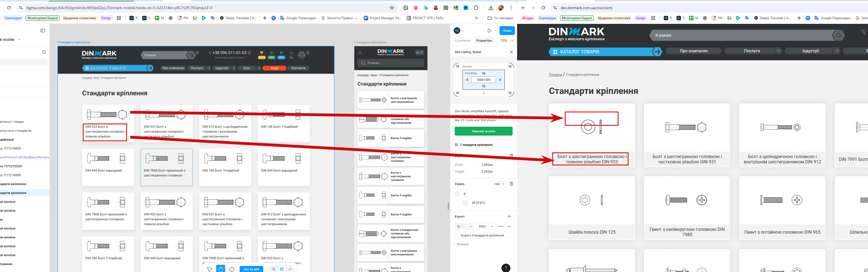This screenshot has width=868, height=272.
Task: Click cart icon with 35 in mobile mockup
Action: tap(419, 53)
